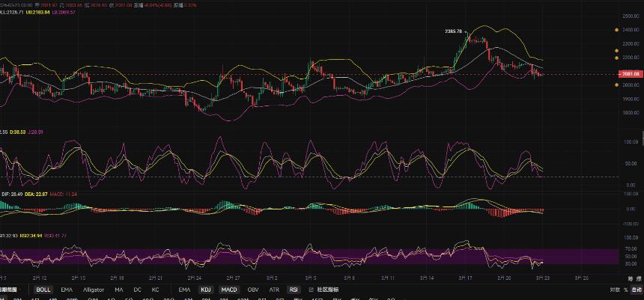Switch price axis to % percent mode

(625, 290)
